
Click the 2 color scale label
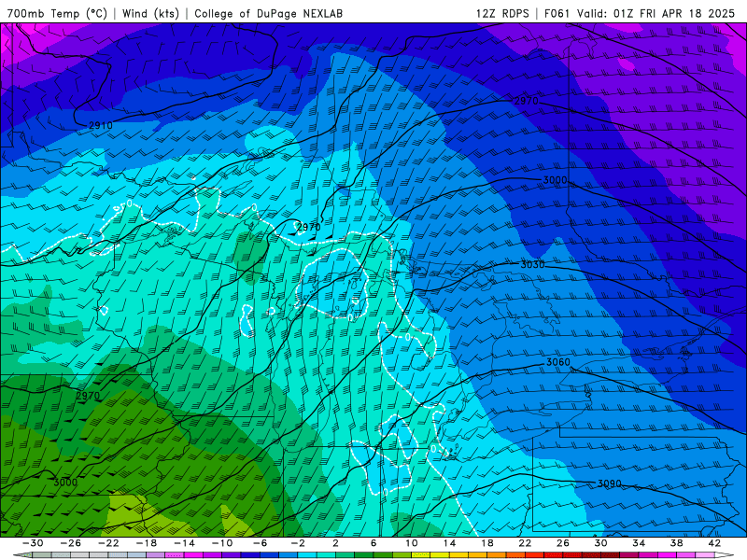(336, 543)
